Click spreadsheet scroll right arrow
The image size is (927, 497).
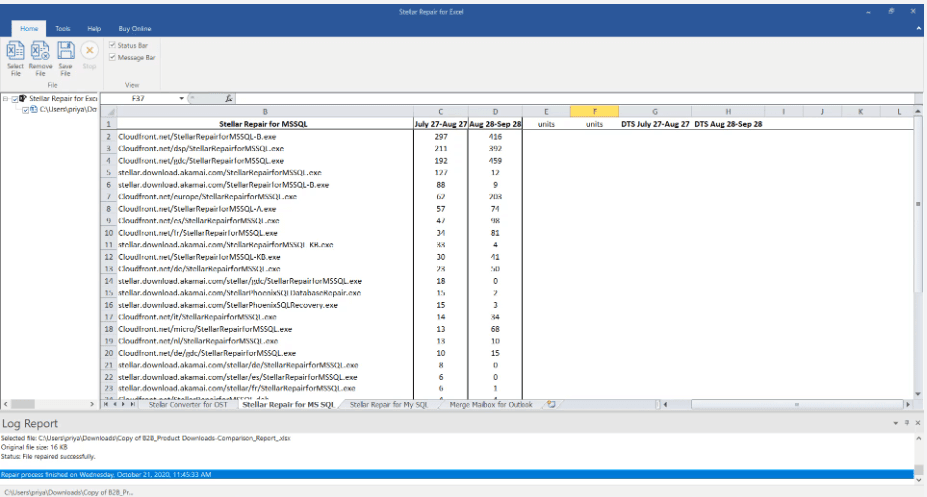pyautogui.click(x=908, y=405)
